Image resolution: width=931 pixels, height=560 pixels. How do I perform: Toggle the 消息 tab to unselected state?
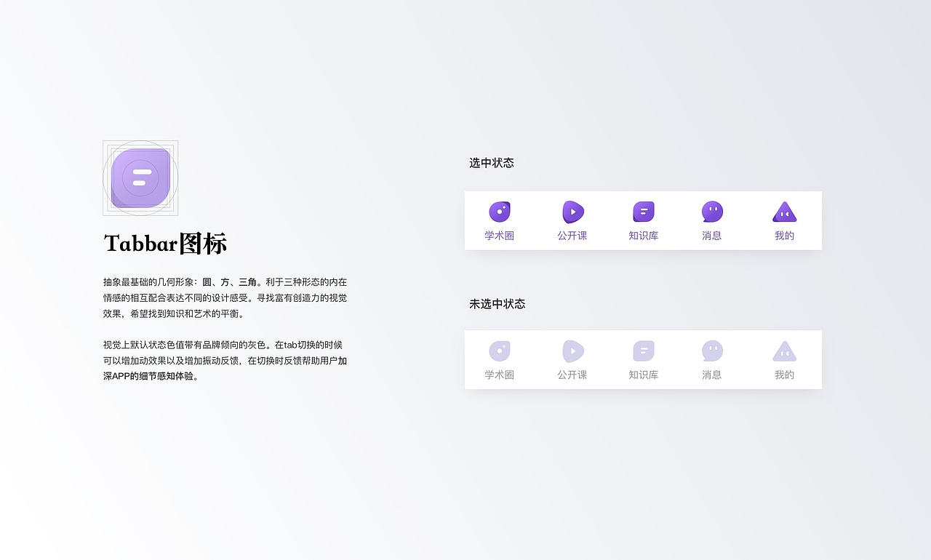711,351
